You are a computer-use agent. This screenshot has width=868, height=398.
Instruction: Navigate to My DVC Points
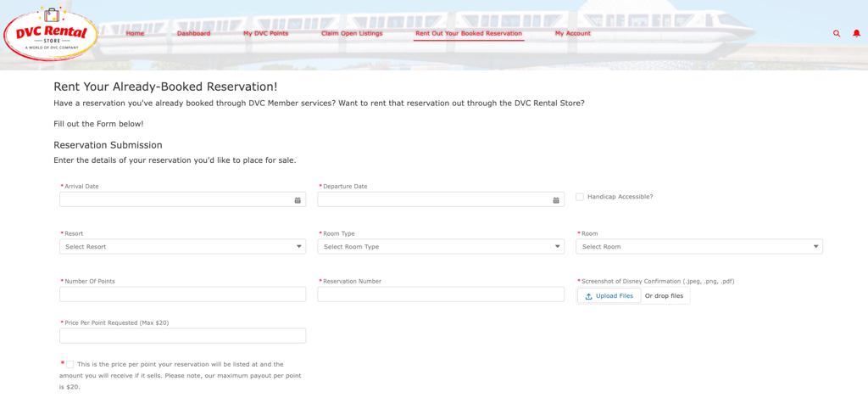(265, 34)
